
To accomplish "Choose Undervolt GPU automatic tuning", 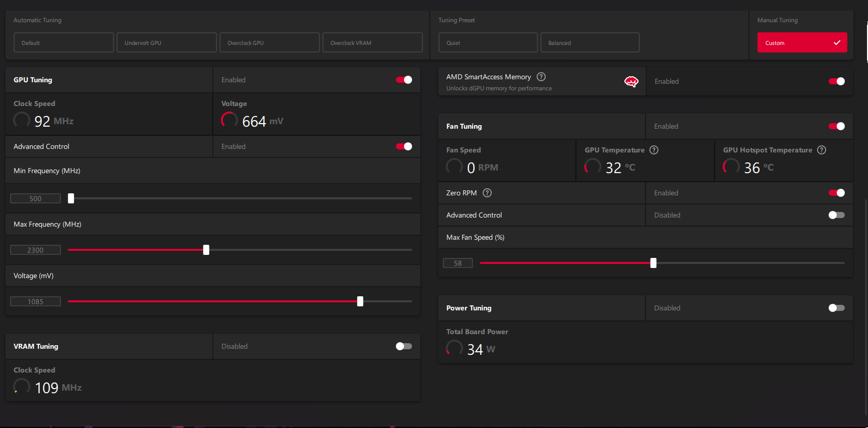I will (x=166, y=42).
